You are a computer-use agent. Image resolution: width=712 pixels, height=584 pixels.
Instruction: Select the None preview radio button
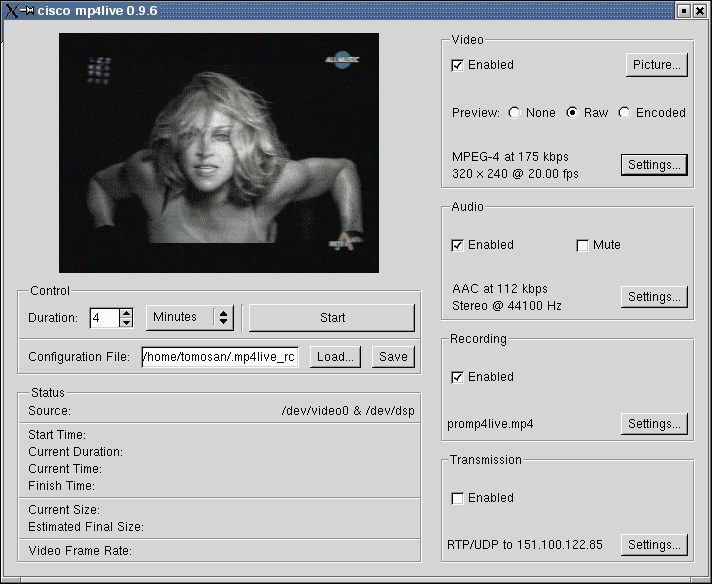pyautogui.click(x=514, y=113)
